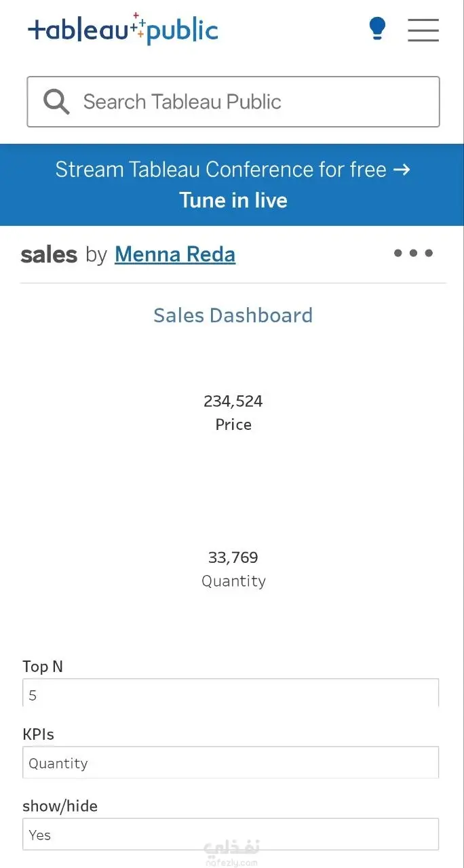Click the Top N parameter field
Image resolution: width=464 pixels, height=868 pixels.
coord(231,693)
